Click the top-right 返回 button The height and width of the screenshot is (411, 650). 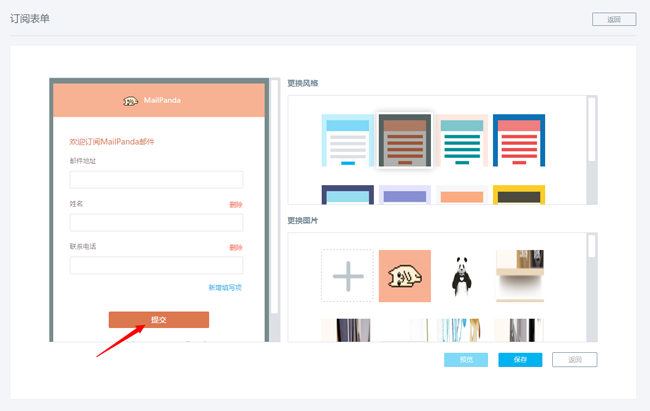614,19
